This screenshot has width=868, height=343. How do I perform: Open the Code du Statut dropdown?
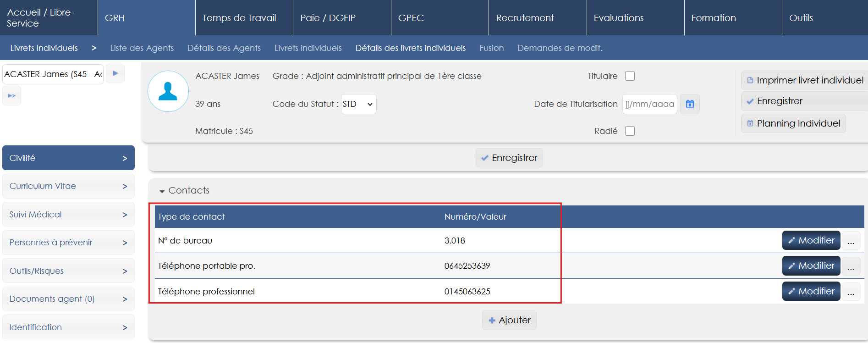click(x=358, y=104)
